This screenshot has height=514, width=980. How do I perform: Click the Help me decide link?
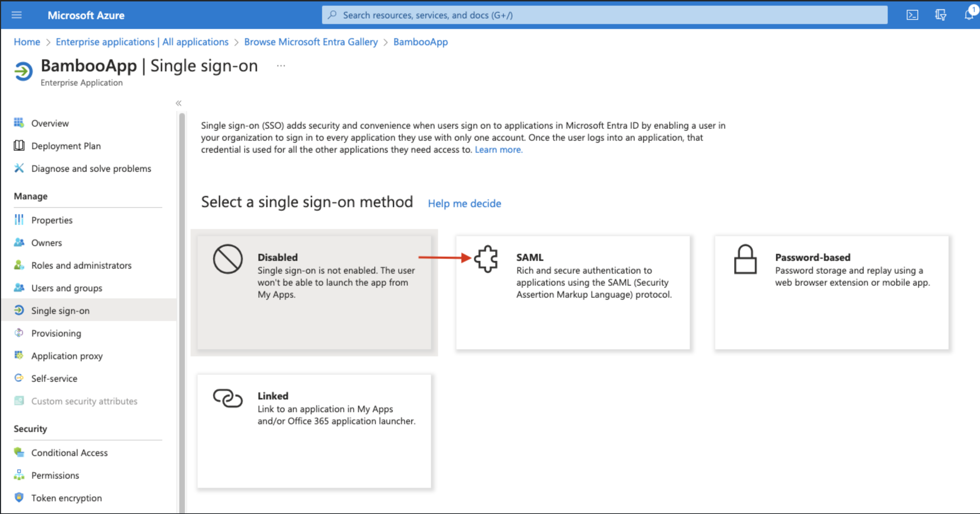tap(464, 203)
